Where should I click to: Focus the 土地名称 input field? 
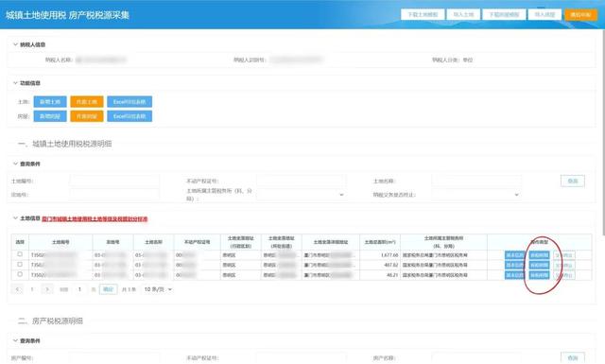[476, 181]
